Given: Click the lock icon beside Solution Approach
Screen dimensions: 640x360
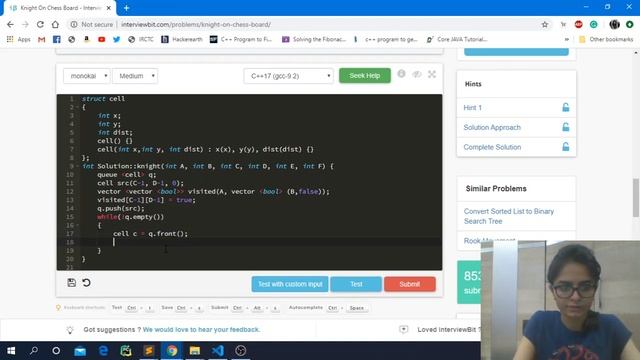Looking at the screenshot, I should pyautogui.click(x=566, y=127).
